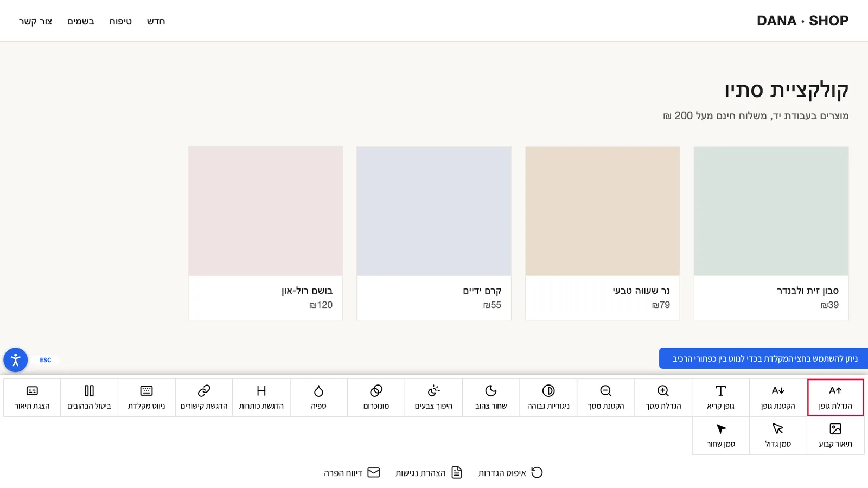This screenshot has width=868, height=488.
Task: Open הצהרת נגישות (accessibility statement)
Action: [x=429, y=473]
